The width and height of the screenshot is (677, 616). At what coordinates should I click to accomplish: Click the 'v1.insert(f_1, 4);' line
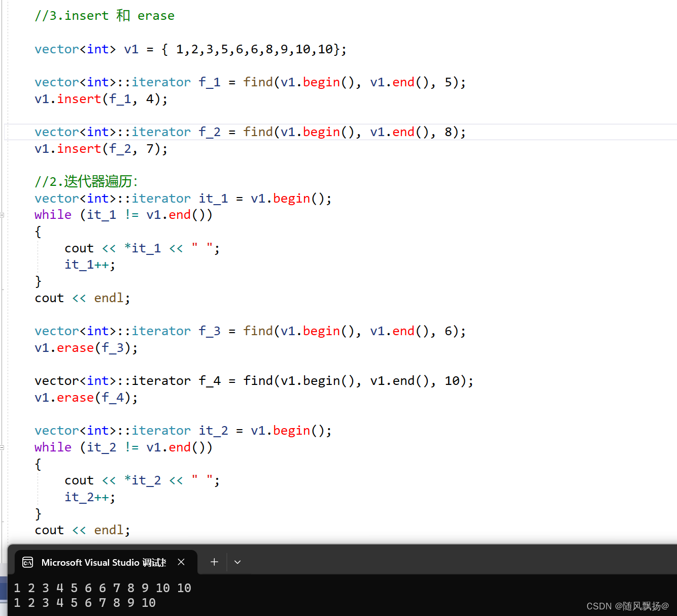pos(101,99)
